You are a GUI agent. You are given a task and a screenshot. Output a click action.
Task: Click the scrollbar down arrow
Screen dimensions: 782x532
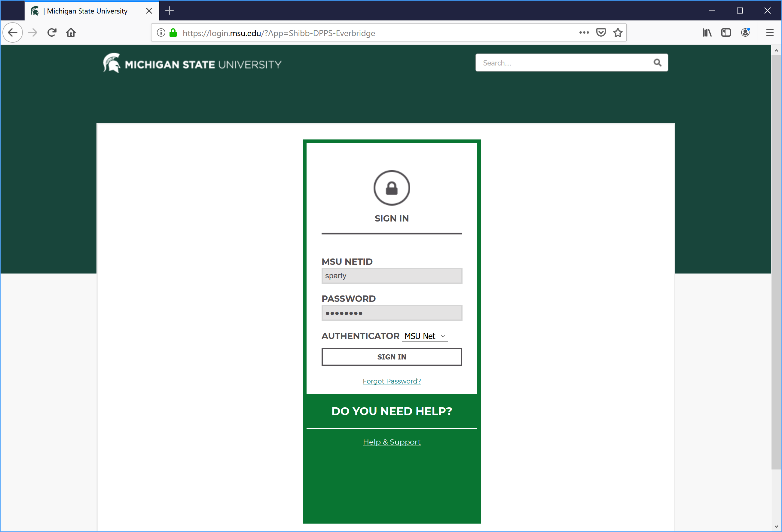(x=776, y=526)
